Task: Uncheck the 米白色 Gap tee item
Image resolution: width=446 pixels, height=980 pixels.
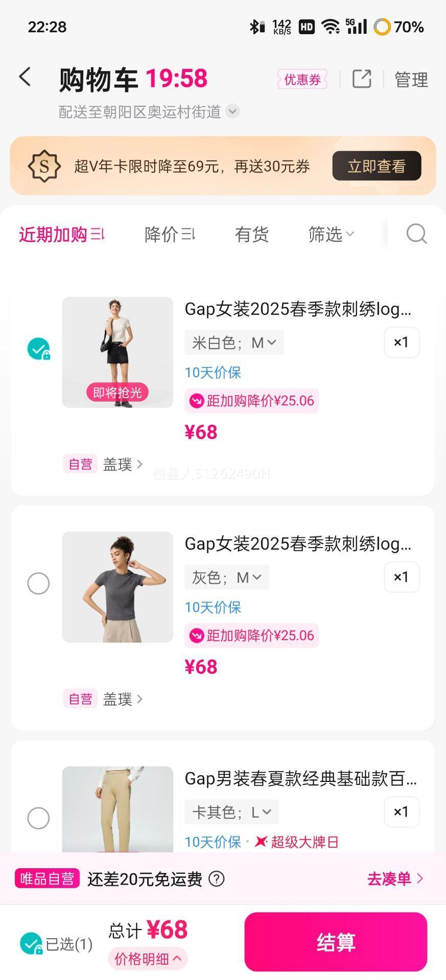Action: tap(38, 349)
